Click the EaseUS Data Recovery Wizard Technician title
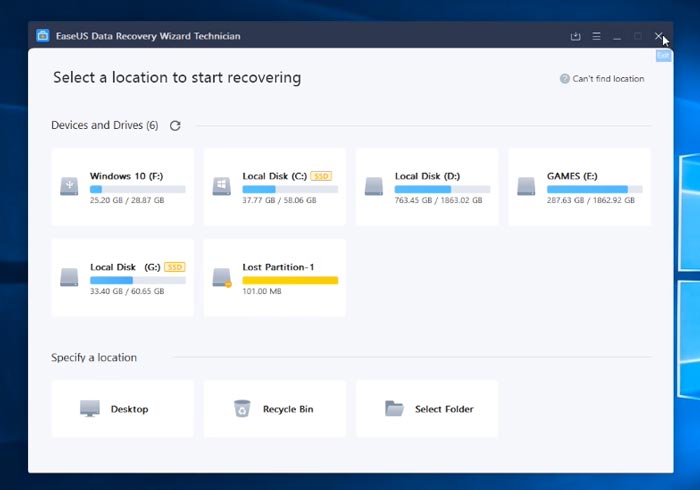The height and width of the screenshot is (490, 700). click(x=148, y=36)
